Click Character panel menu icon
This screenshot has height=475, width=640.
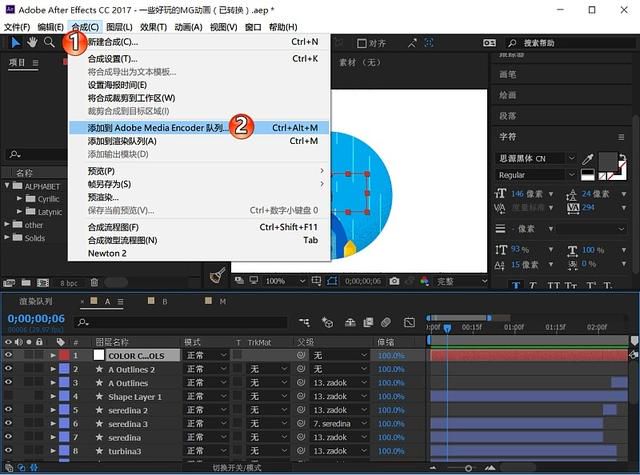621,137
